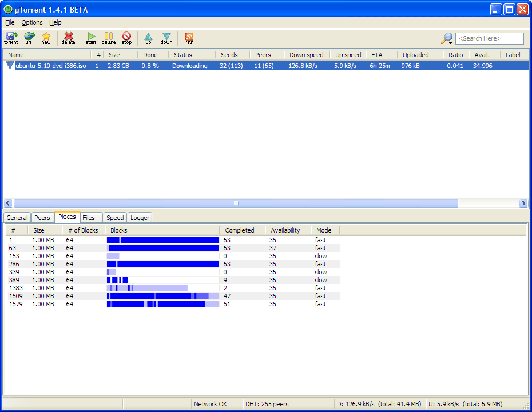Sort pieces by the Availability column header

288,230
